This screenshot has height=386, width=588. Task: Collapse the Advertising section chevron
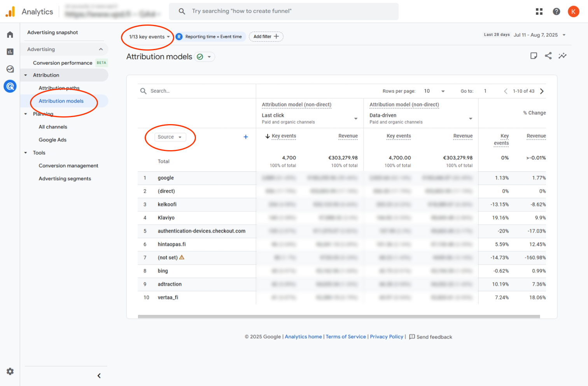tap(101, 49)
